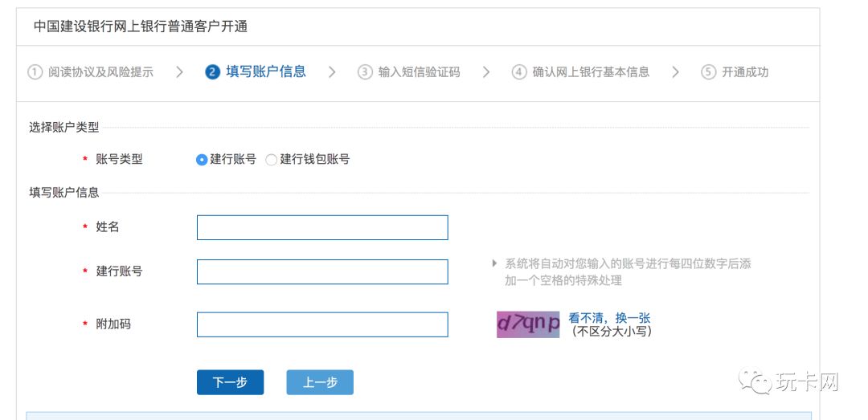
Task: Click the 账号类型 field label
Action: [x=119, y=159]
